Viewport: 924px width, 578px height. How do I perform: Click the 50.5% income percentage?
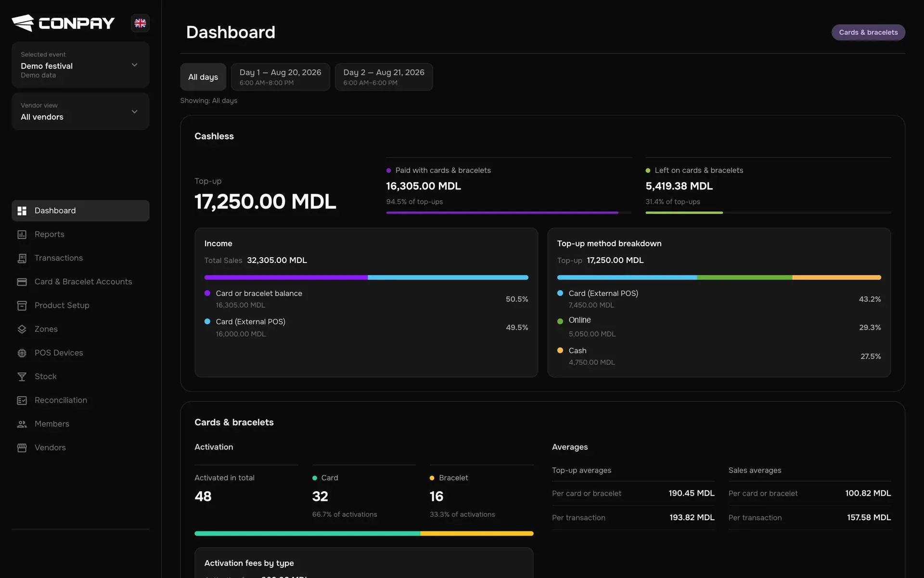[517, 299]
